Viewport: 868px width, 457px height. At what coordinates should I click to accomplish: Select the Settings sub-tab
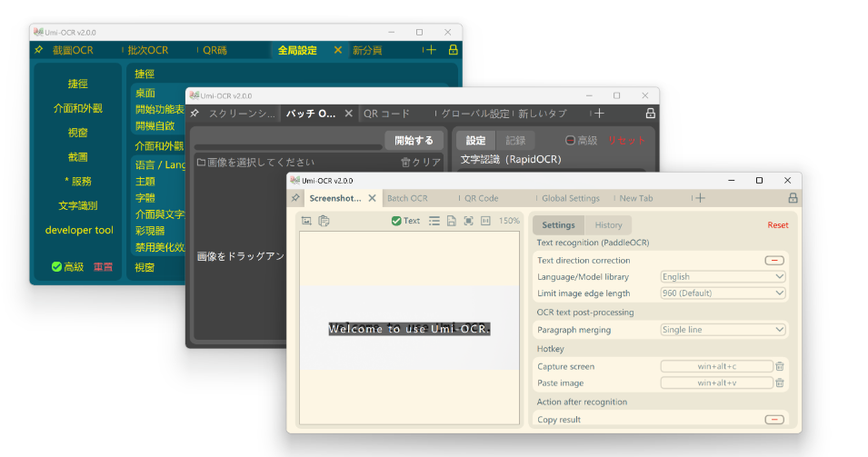558,225
